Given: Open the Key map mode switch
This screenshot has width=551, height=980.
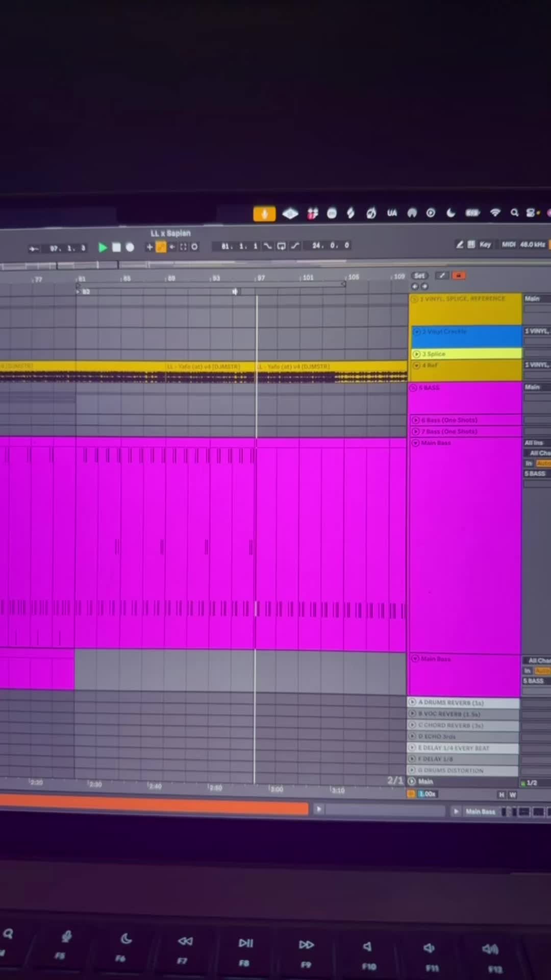Looking at the screenshot, I should tap(485, 244).
